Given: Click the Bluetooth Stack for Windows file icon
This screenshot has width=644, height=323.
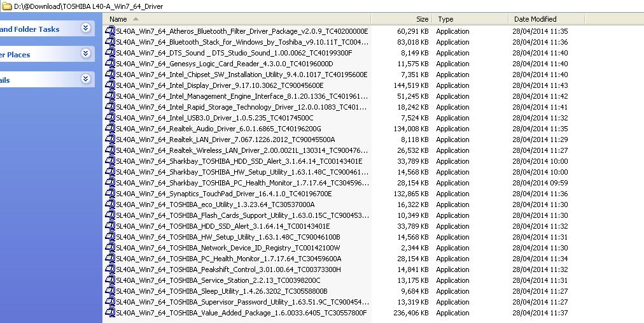Looking at the screenshot, I should pos(110,42).
